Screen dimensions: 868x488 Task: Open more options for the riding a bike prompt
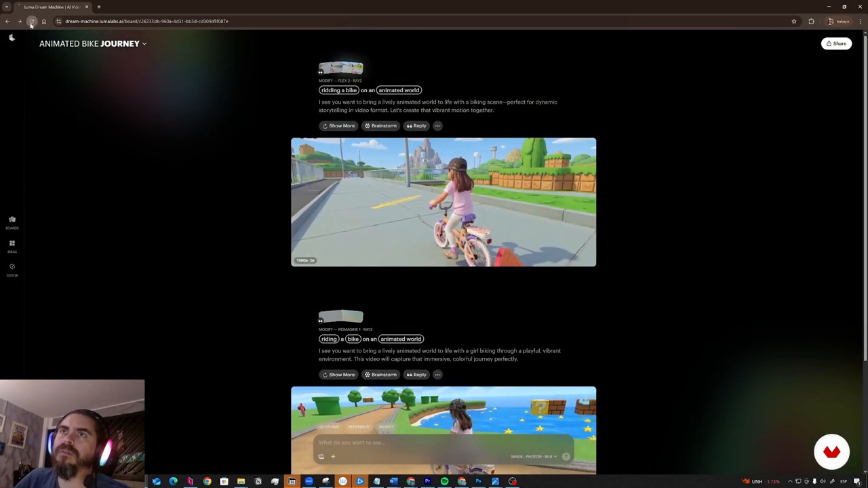tap(438, 374)
